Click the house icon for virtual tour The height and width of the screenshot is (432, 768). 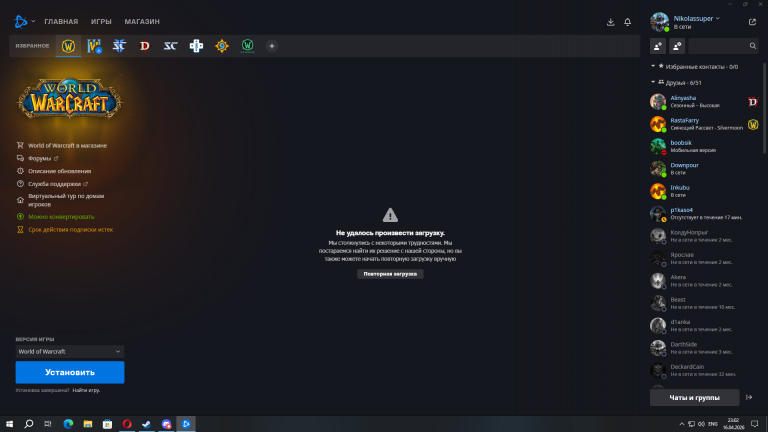pos(20,200)
